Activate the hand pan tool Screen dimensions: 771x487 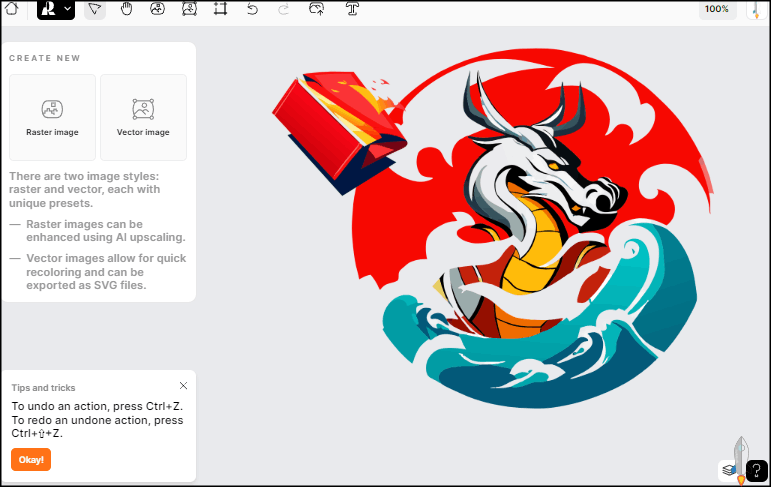[126, 9]
